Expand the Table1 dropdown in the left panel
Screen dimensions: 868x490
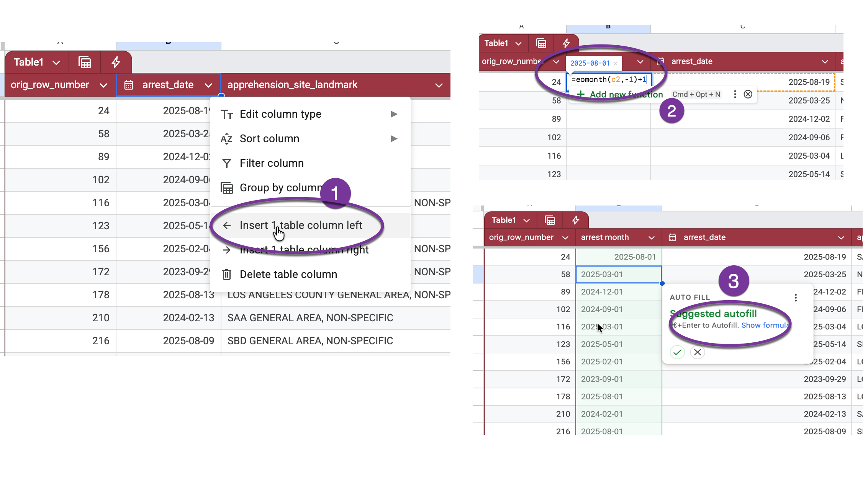(x=56, y=62)
